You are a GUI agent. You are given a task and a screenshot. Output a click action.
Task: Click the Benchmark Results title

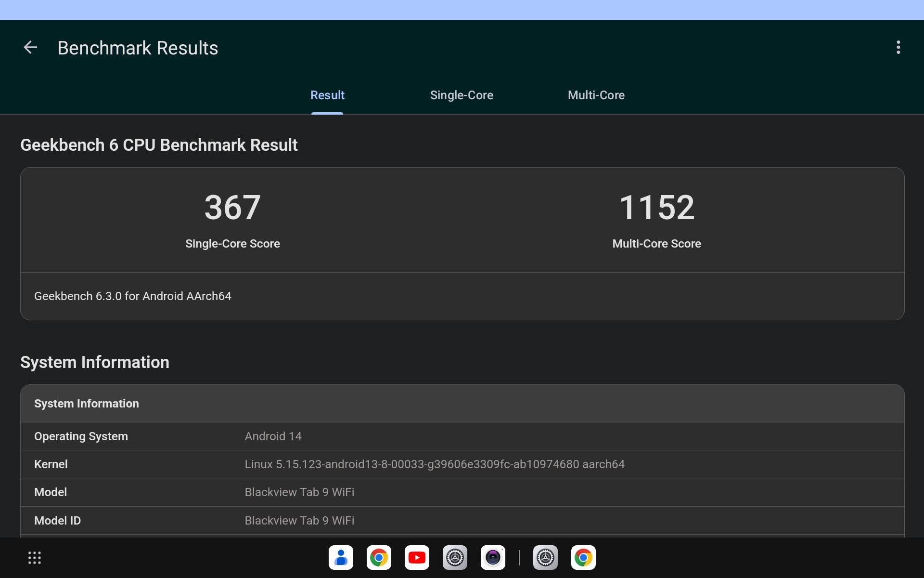(138, 48)
